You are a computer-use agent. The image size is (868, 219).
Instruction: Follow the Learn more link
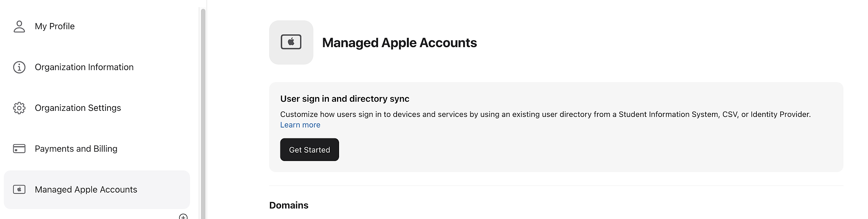[300, 125]
